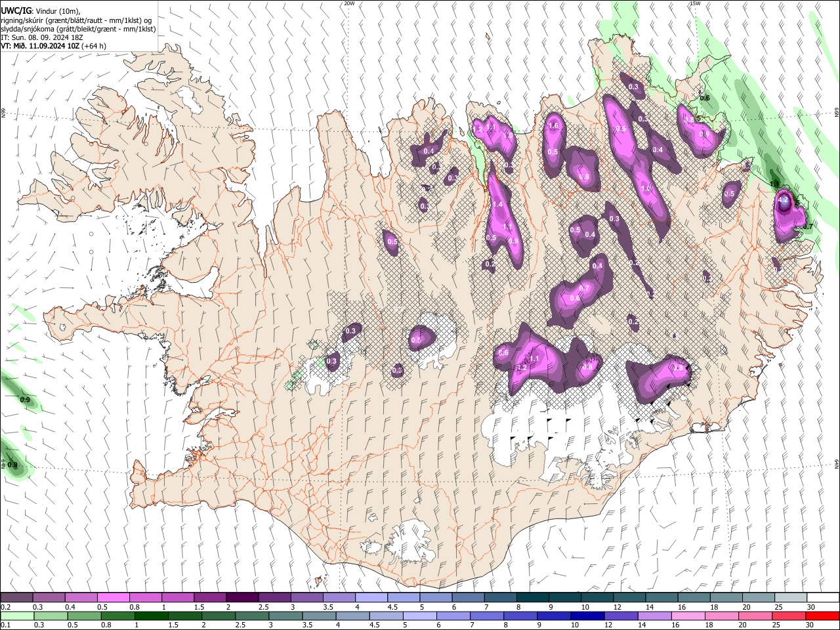Click lower legend swatch between 7 and 8
Viewport: 840px width, 630px height.
(487, 616)
